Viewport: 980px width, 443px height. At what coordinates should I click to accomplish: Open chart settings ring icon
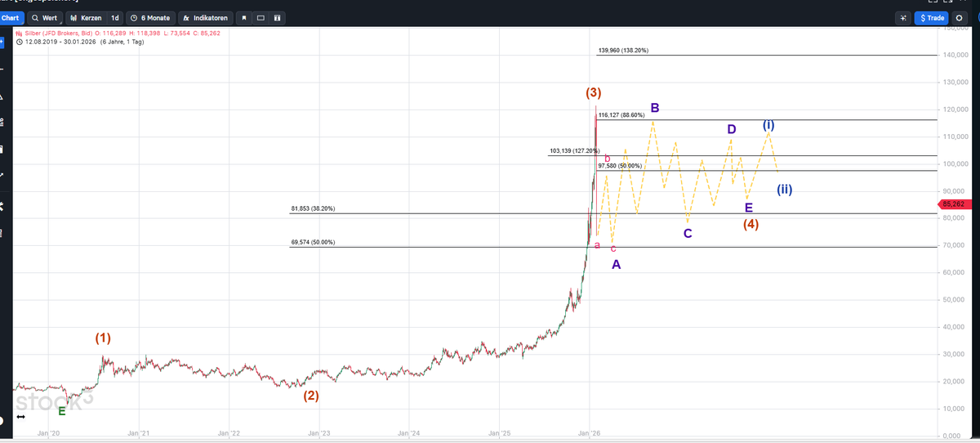pos(959,18)
